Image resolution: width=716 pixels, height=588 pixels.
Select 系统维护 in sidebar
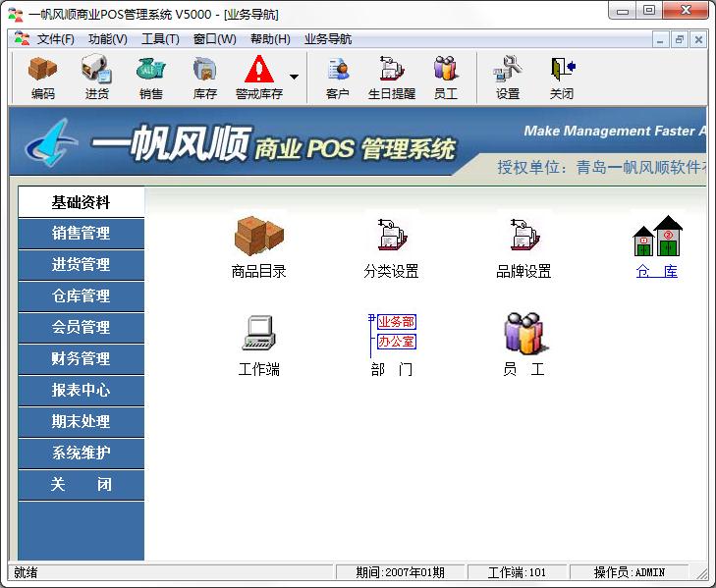pyautogui.click(x=82, y=453)
